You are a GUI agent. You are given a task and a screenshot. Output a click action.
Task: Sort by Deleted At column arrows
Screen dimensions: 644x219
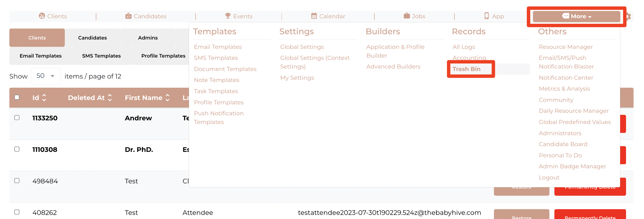click(110, 97)
